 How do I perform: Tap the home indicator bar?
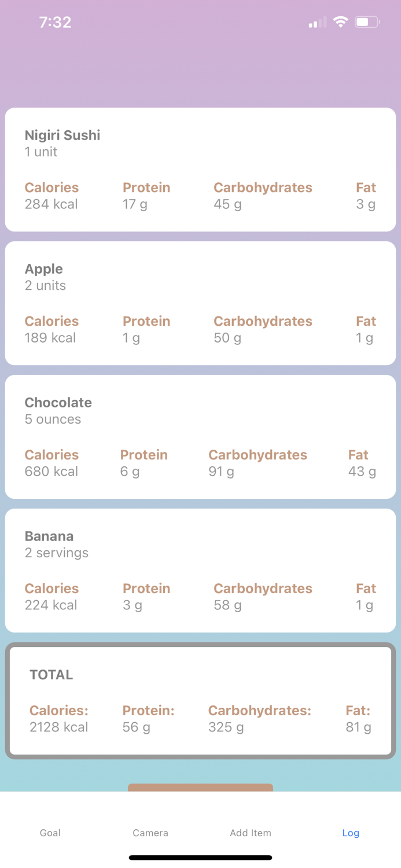pos(200,858)
